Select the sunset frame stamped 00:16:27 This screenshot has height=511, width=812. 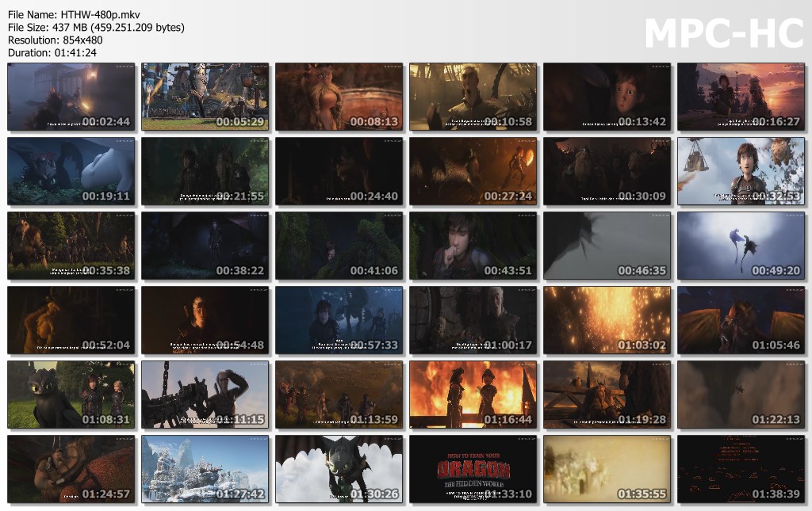tap(741, 97)
